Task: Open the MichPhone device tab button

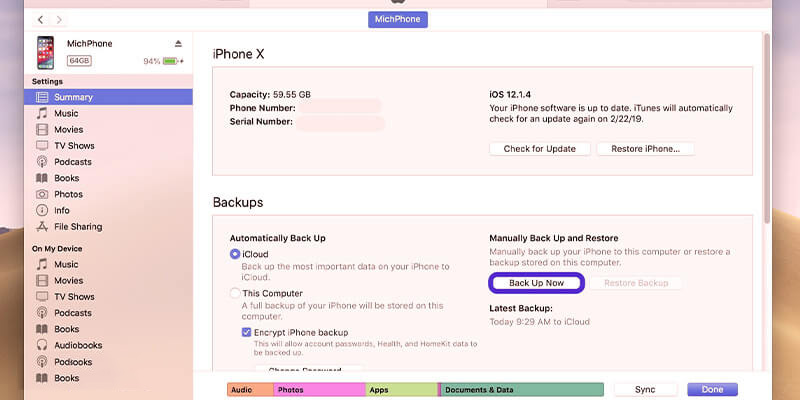Action: coord(398,19)
